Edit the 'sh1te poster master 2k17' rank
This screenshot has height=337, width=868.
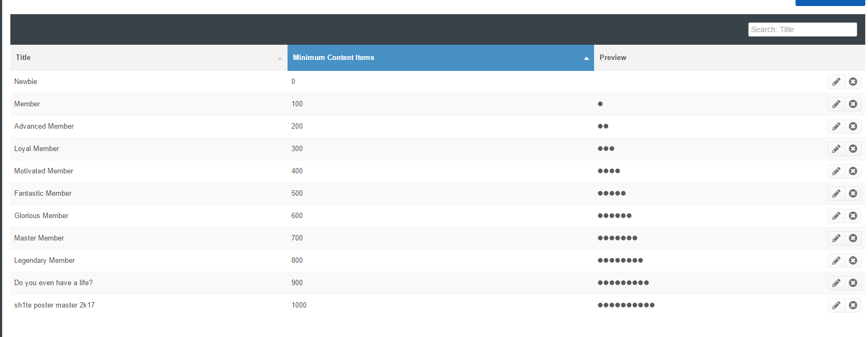836,305
